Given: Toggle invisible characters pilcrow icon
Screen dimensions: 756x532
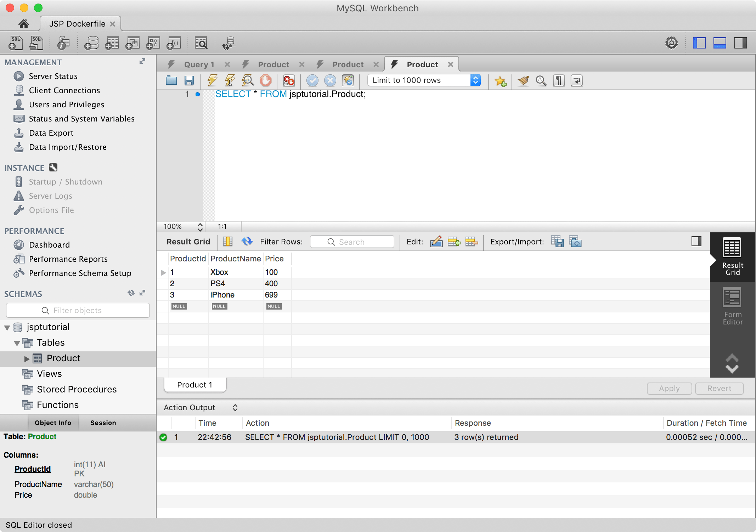Looking at the screenshot, I should (x=559, y=80).
